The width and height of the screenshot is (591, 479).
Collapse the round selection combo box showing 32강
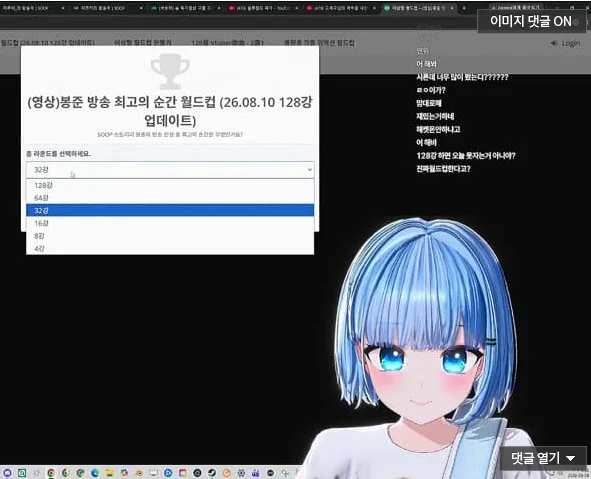[170, 170]
